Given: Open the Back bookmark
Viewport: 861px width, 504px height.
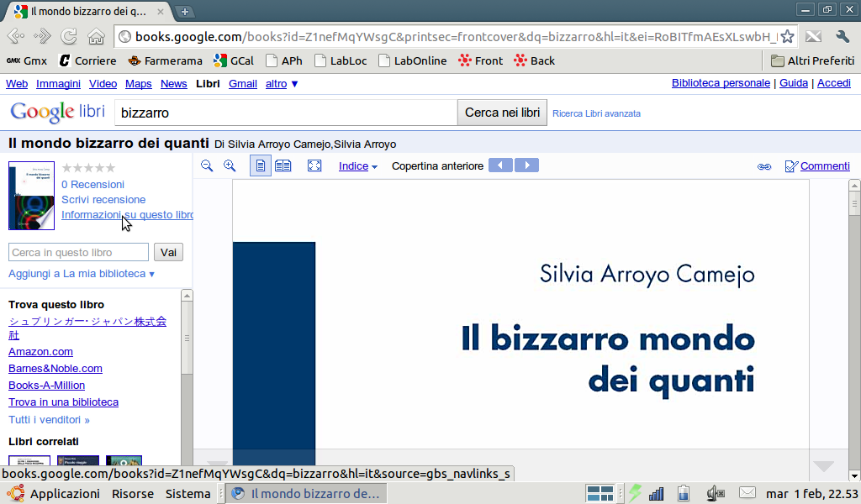Looking at the screenshot, I should [534, 60].
